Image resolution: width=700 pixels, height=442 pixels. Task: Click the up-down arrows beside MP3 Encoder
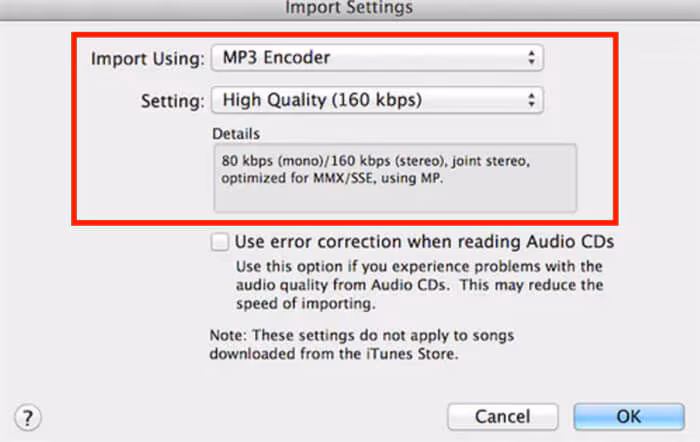(x=530, y=58)
